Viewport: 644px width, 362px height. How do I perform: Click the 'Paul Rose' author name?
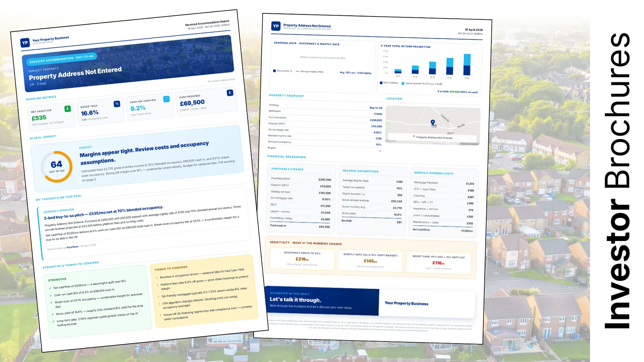(72, 247)
